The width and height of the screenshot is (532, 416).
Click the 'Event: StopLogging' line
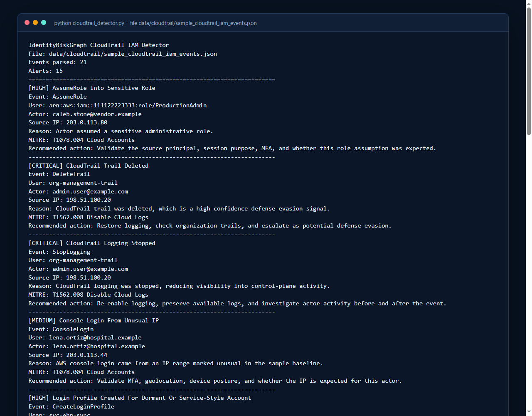click(59, 252)
